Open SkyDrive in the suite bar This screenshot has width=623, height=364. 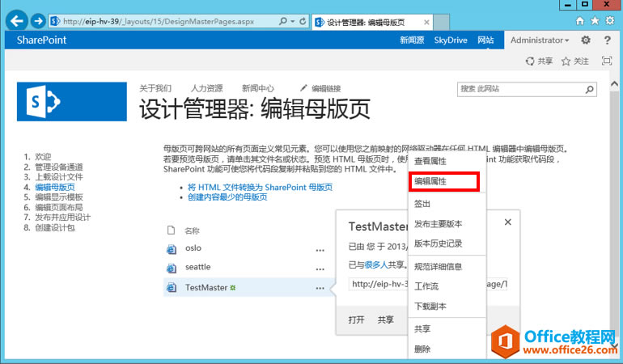click(x=451, y=40)
